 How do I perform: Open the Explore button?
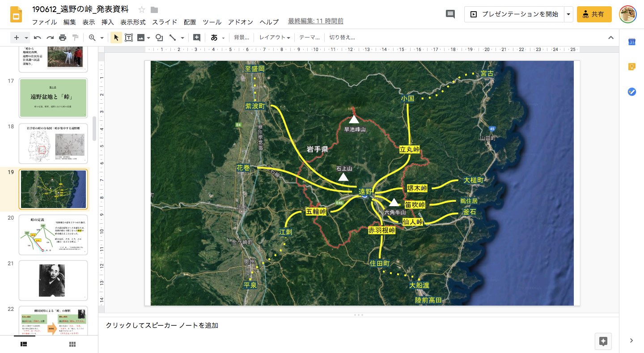coord(603,341)
